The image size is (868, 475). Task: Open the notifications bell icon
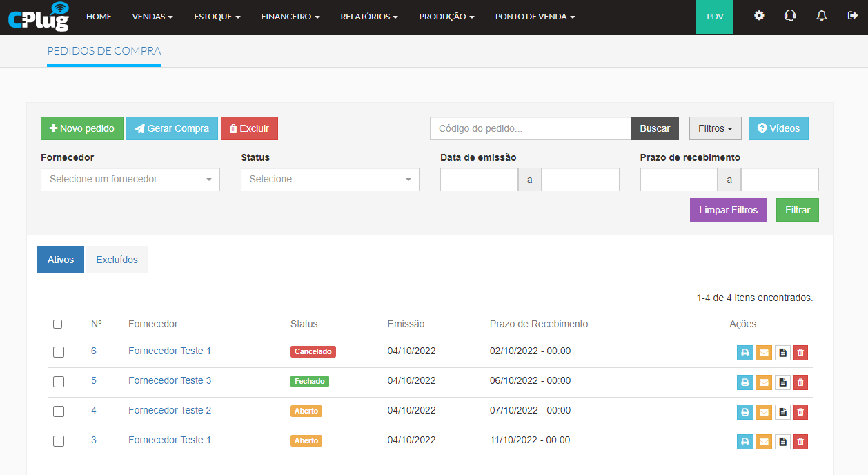[821, 16]
